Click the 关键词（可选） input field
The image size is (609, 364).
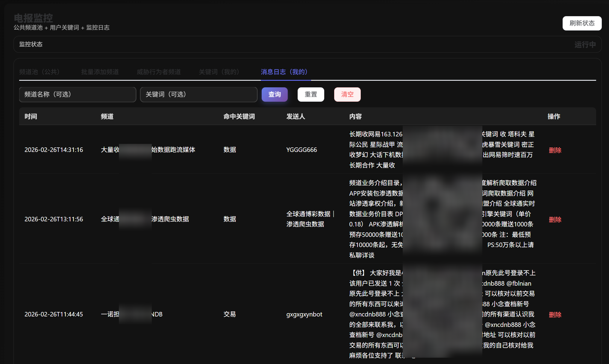[199, 94]
